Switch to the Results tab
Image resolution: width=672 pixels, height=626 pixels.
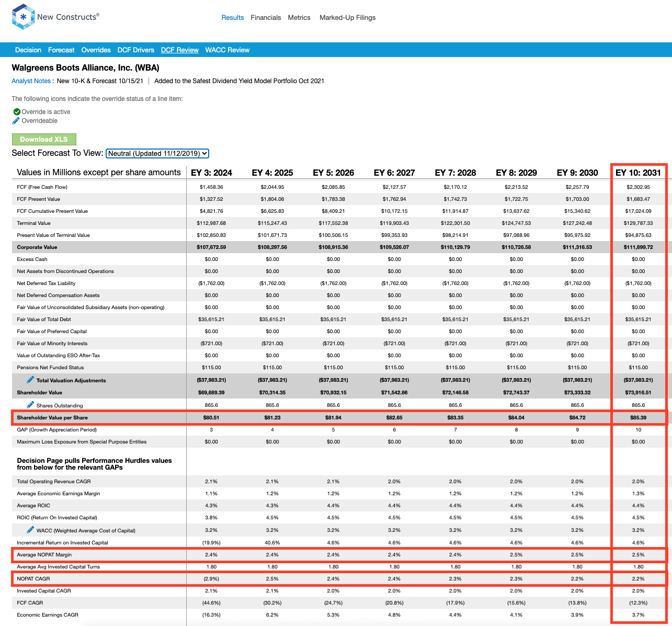click(233, 18)
